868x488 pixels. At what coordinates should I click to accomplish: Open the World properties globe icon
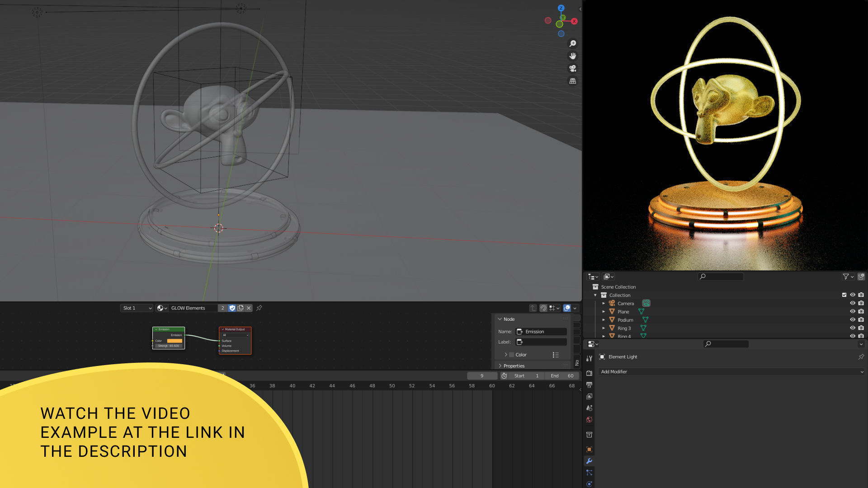pyautogui.click(x=589, y=420)
